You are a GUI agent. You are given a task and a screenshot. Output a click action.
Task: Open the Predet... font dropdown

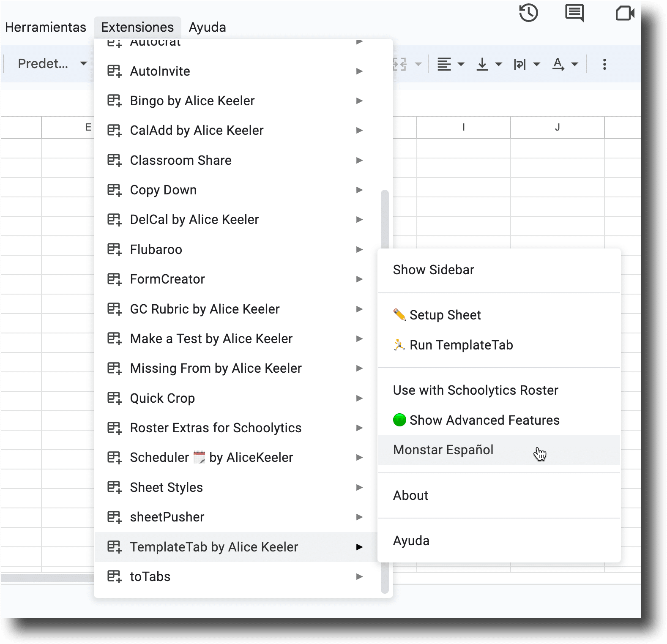52,64
